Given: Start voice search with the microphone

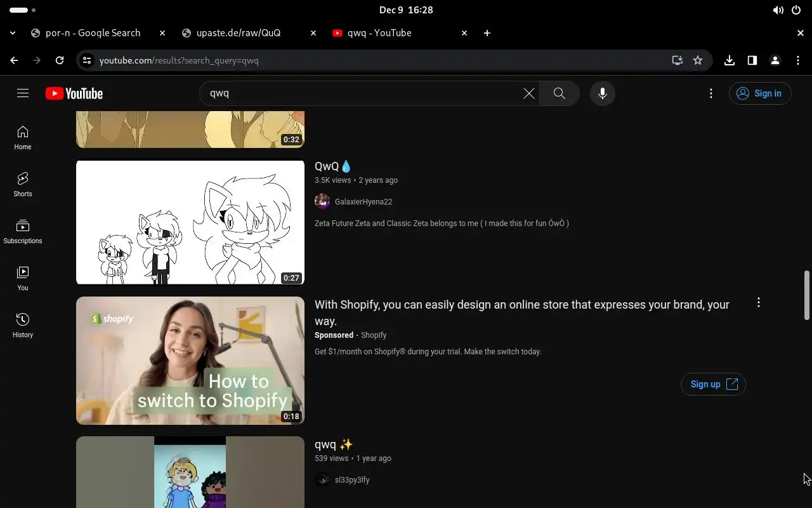Looking at the screenshot, I should (x=602, y=93).
